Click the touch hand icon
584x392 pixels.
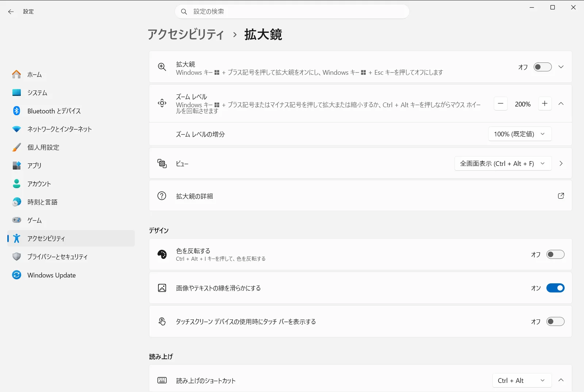[162, 321]
